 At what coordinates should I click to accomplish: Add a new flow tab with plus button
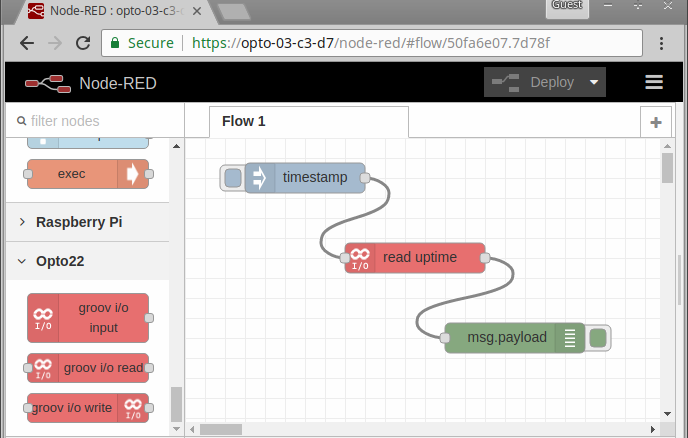pyautogui.click(x=656, y=122)
